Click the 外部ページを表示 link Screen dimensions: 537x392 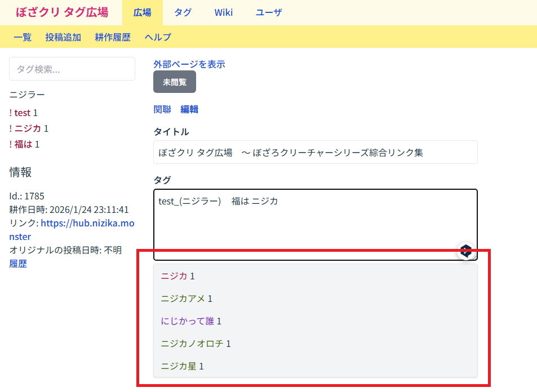[x=189, y=64]
